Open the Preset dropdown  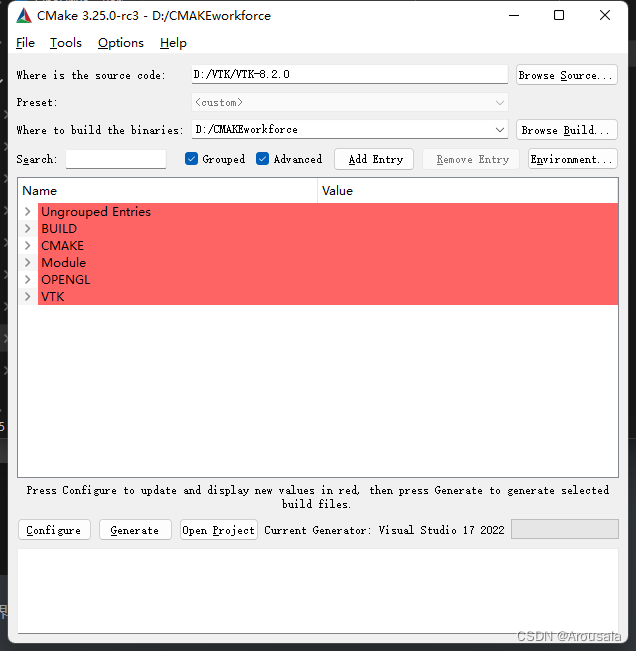click(350, 102)
